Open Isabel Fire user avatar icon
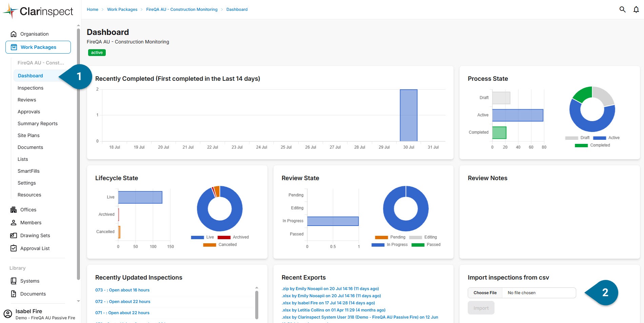This screenshot has height=323, width=644. [8, 314]
